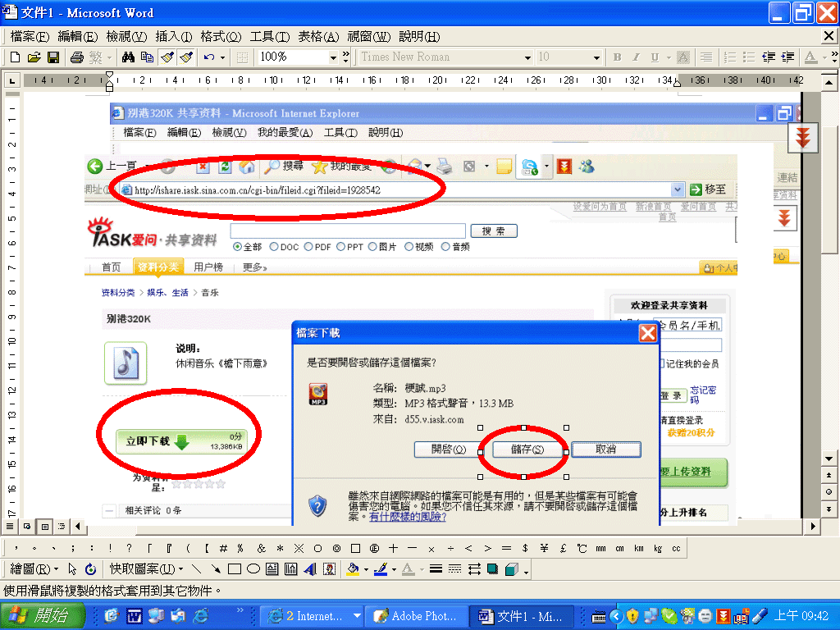Click the 開始 Start button
840x630 pixels.
click(42, 615)
